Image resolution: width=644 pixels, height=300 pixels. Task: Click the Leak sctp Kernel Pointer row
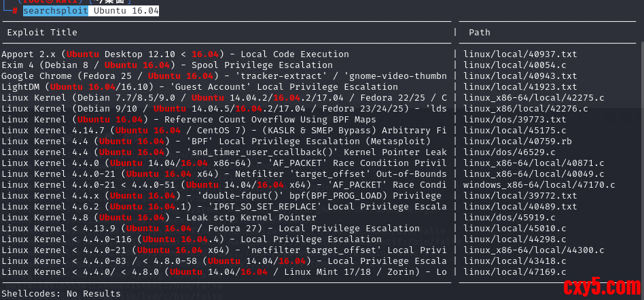pyautogui.click(x=159, y=218)
